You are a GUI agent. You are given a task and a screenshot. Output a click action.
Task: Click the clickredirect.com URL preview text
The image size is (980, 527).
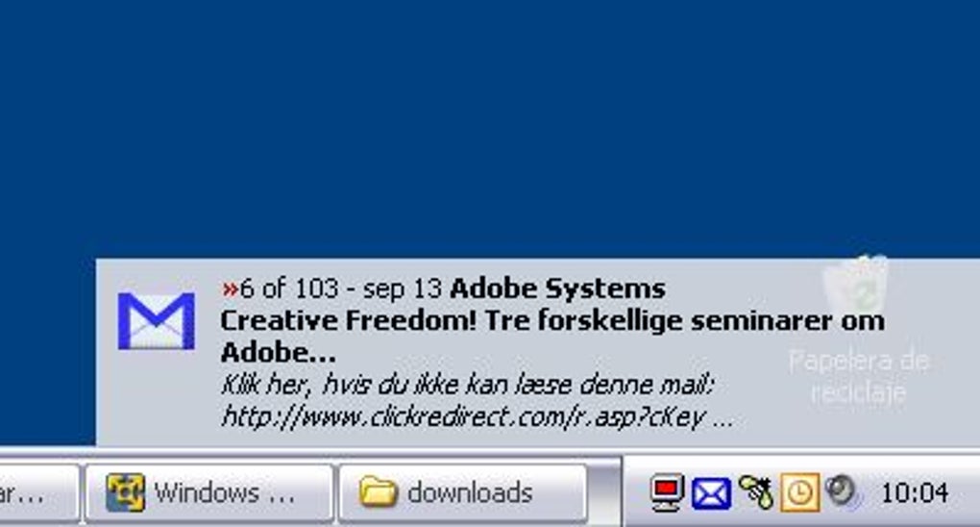(x=478, y=416)
